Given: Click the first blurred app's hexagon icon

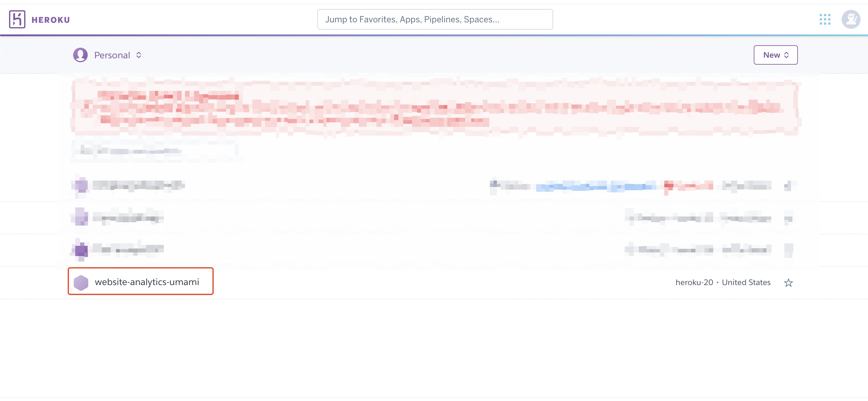Looking at the screenshot, I should pyautogui.click(x=81, y=185).
